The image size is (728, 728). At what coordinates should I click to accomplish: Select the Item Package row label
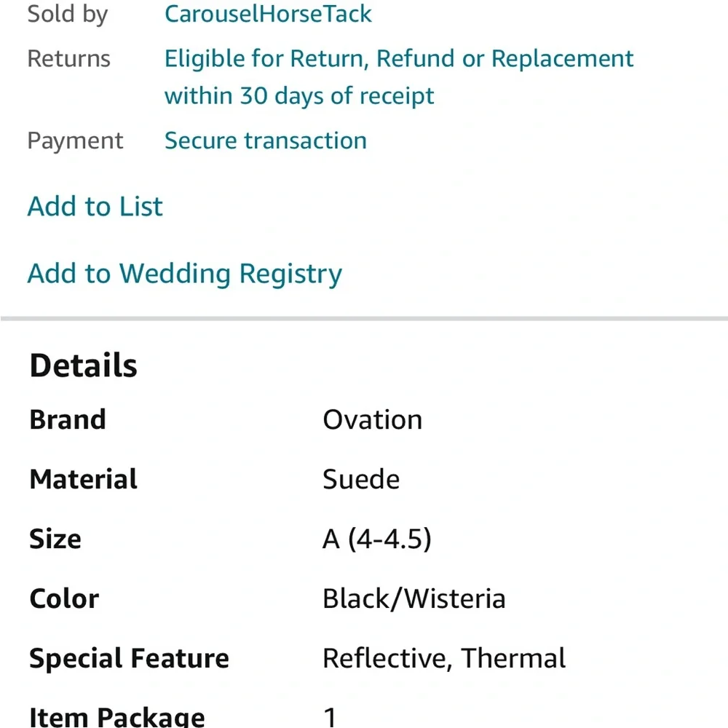pyautogui.click(x=117, y=716)
